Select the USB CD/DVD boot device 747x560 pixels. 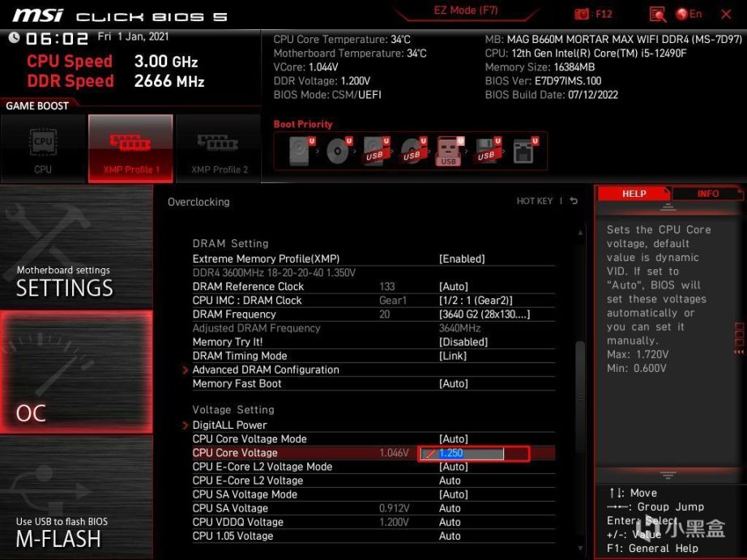(413, 151)
